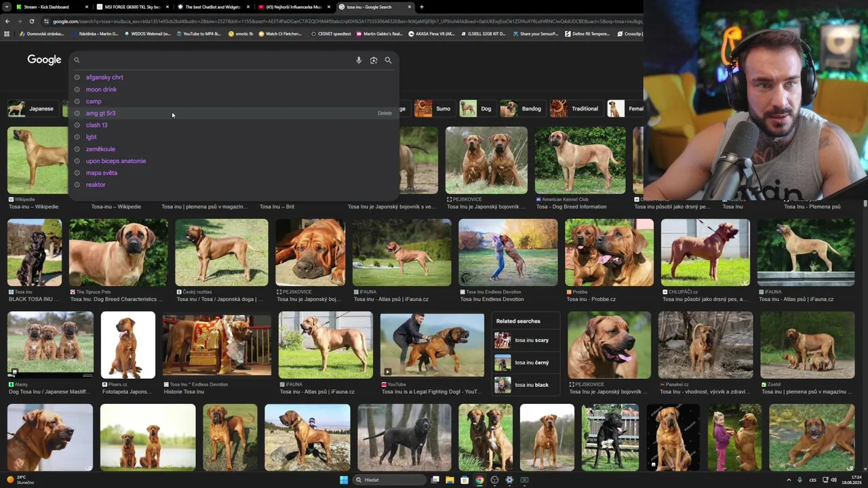Open Watch Ct Fletcher bookmark

281,33
